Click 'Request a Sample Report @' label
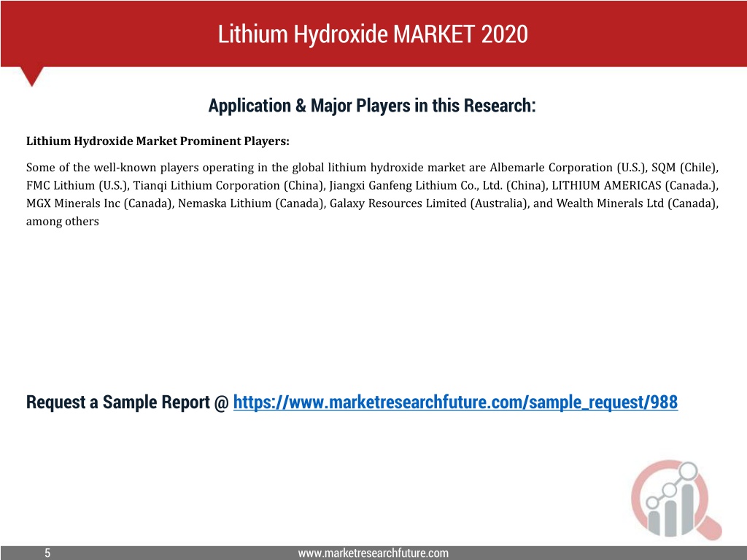Image resolution: width=747 pixels, height=560 pixels. point(128,402)
